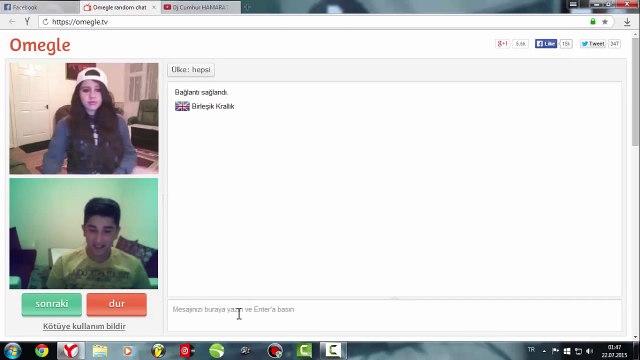
Task: Click the browser back arrow
Action: click(x=12, y=22)
